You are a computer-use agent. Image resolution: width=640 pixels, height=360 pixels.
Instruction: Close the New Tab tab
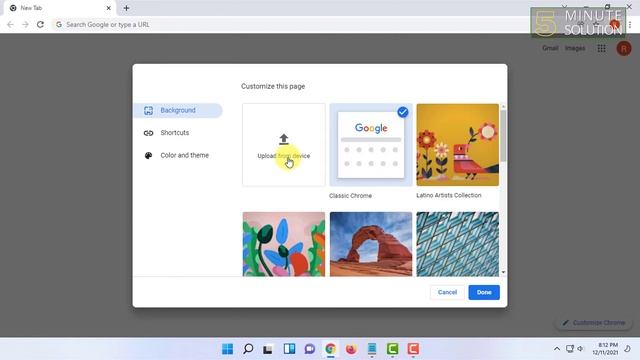(109, 8)
